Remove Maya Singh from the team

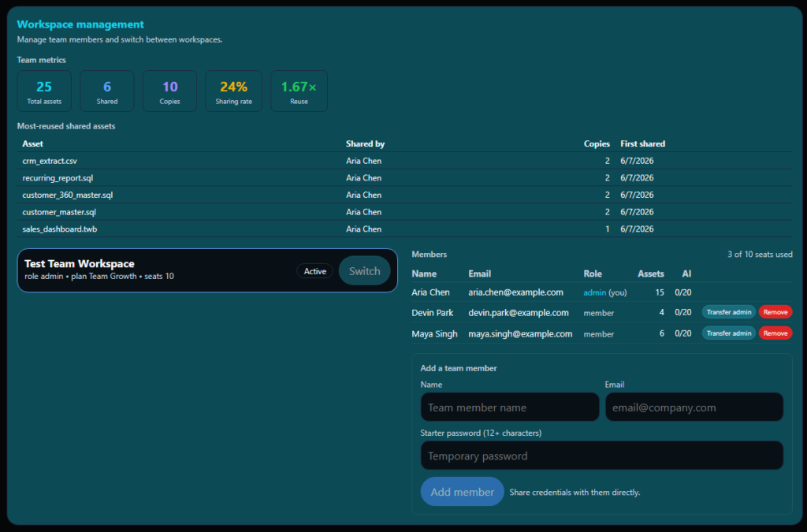point(775,333)
